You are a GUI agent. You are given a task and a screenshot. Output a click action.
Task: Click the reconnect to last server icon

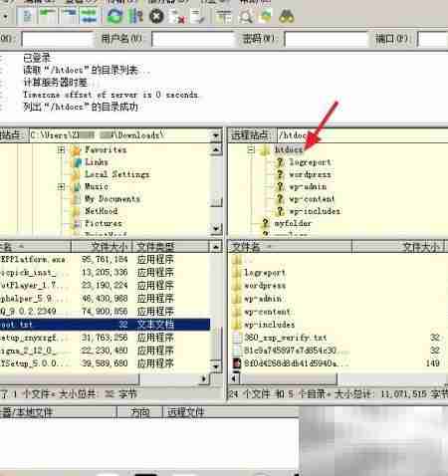198,16
